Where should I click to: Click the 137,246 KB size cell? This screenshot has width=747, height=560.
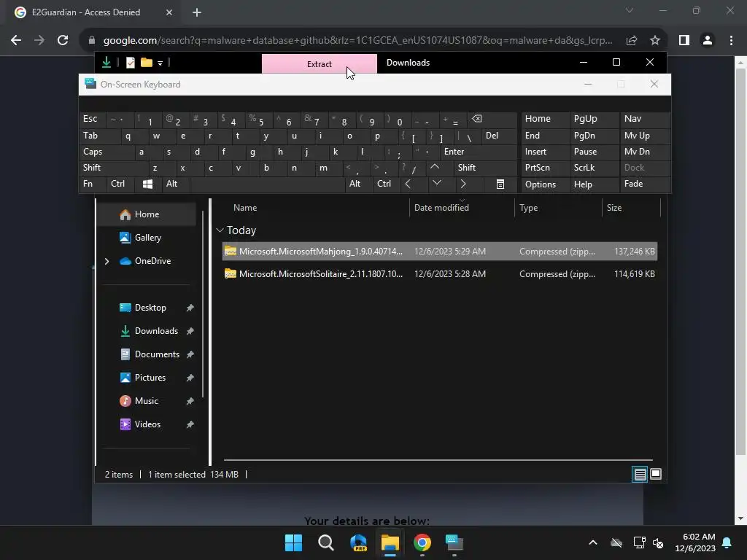coord(634,252)
